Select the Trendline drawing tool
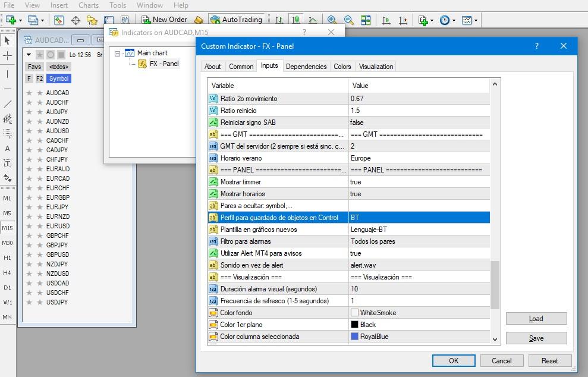 pos(7,104)
